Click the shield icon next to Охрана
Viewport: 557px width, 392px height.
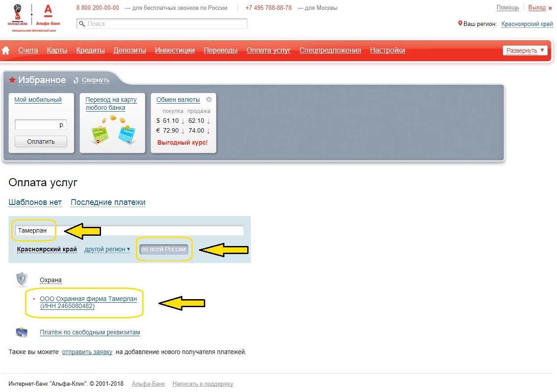22,279
